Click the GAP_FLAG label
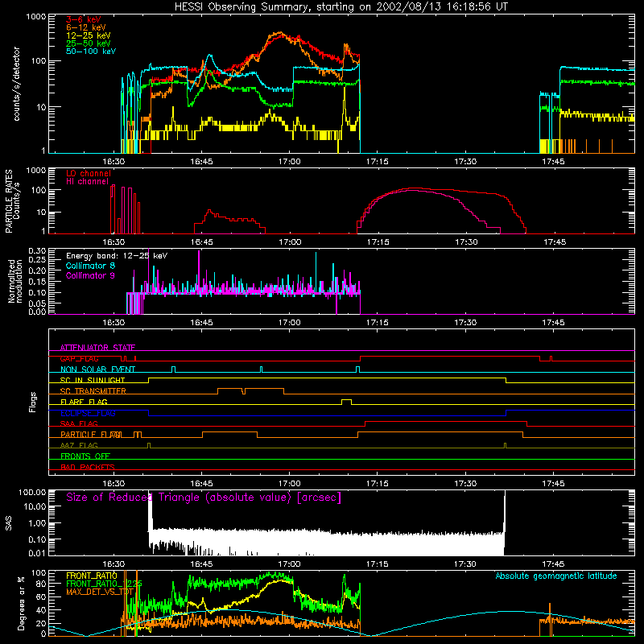 tap(79, 358)
